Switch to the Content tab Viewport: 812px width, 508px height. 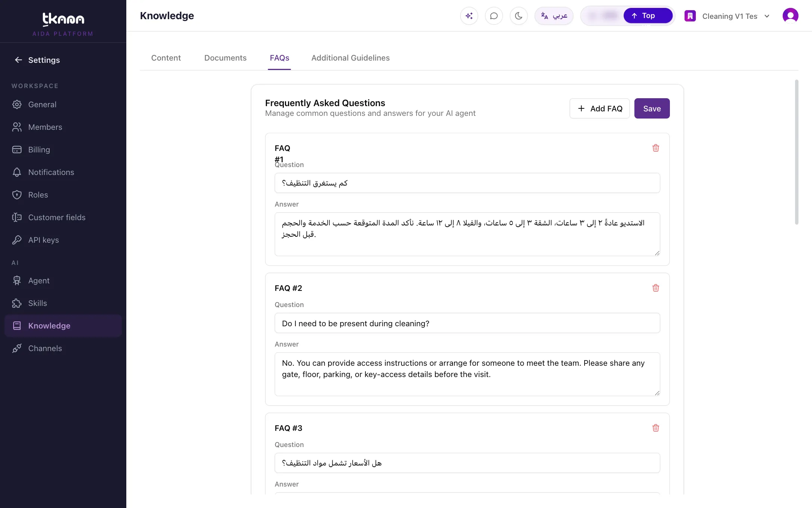[x=166, y=58]
